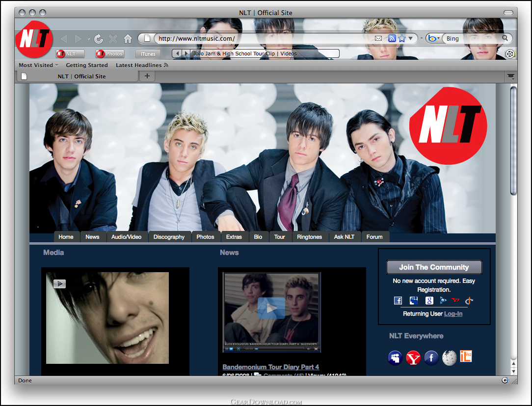The height and width of the screenshot is (406, 532).
Task: Click the toolbar toggle pill in title bar
Action: (x=508, y=13)
